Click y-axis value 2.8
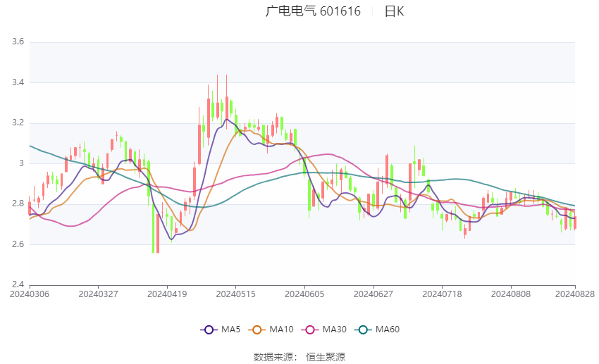 click(x=18, y=203)
